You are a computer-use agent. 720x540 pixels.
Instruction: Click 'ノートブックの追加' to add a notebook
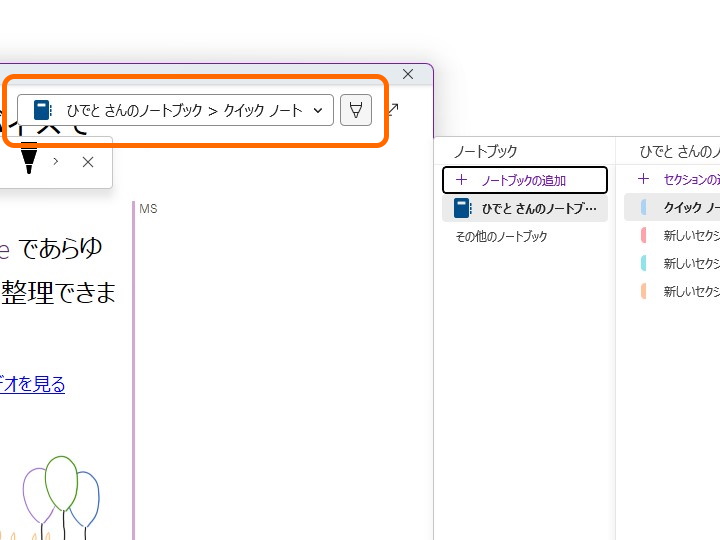525,180
